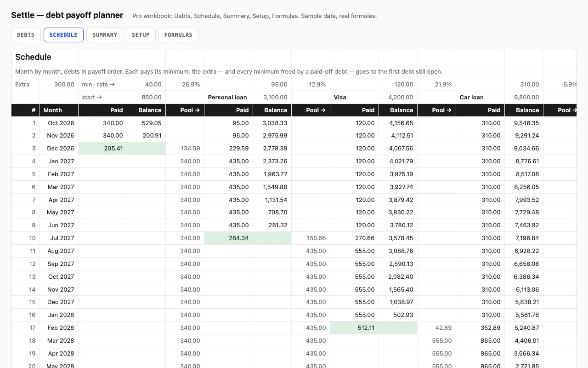Select the 21.9% rate cell
This screenshot has width=588, height=368.
pos(437,85)
